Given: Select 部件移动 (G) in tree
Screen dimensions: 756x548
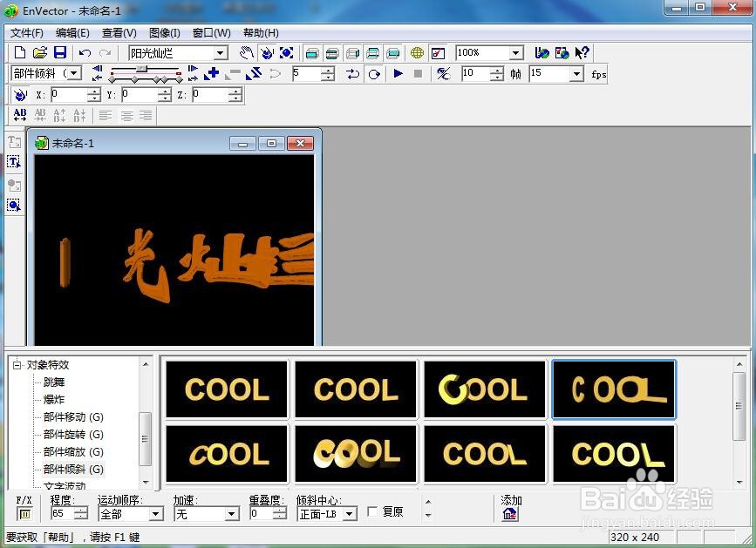Looking at the screenshot, I should click(73, 417).
